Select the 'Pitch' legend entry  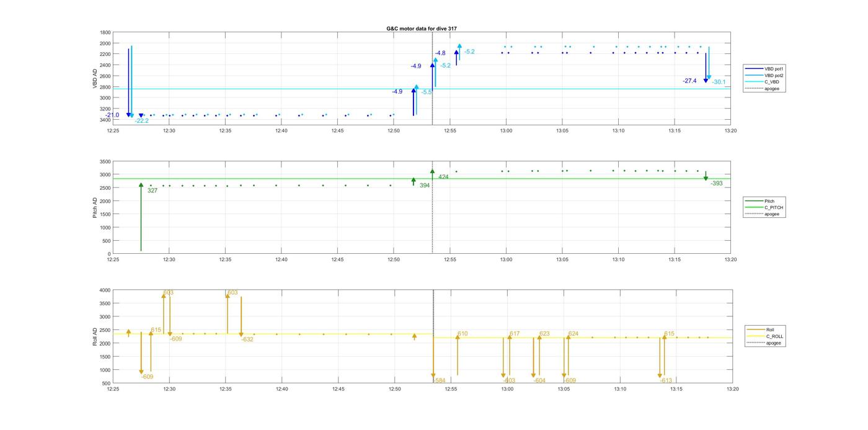pyautogui.click(x=760, y=201)
